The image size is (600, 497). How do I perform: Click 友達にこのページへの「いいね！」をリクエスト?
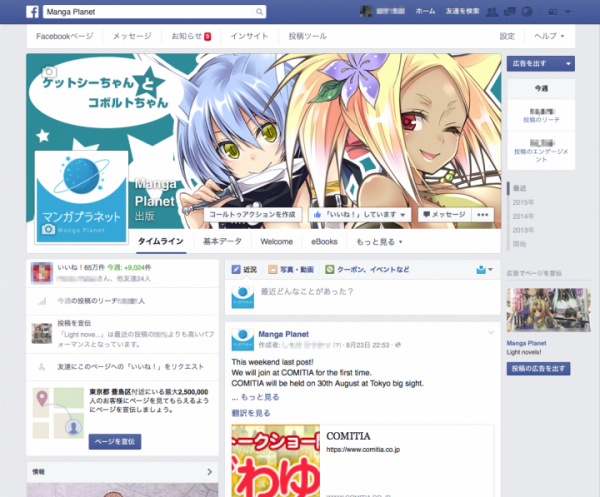coord(130,367)
